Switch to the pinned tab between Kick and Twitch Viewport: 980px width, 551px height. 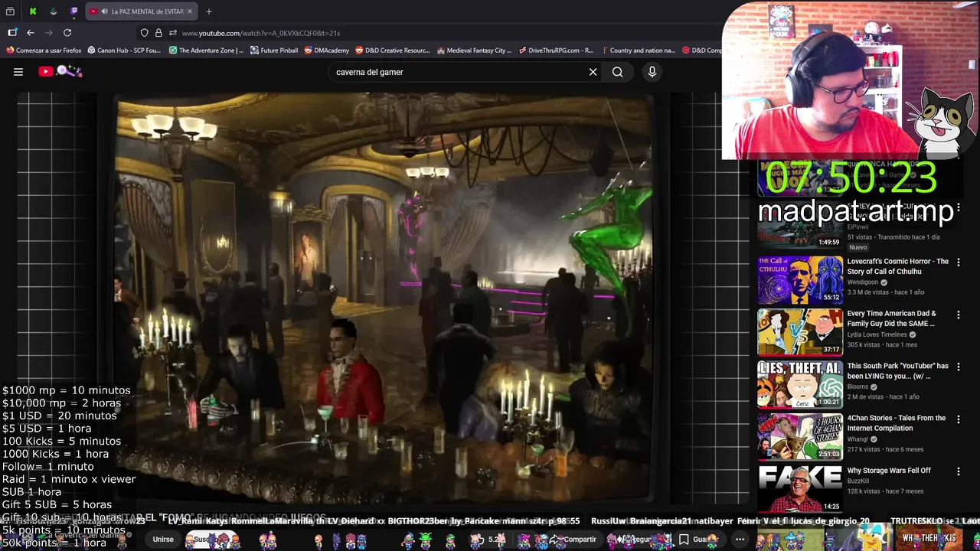tap(54, 11)
